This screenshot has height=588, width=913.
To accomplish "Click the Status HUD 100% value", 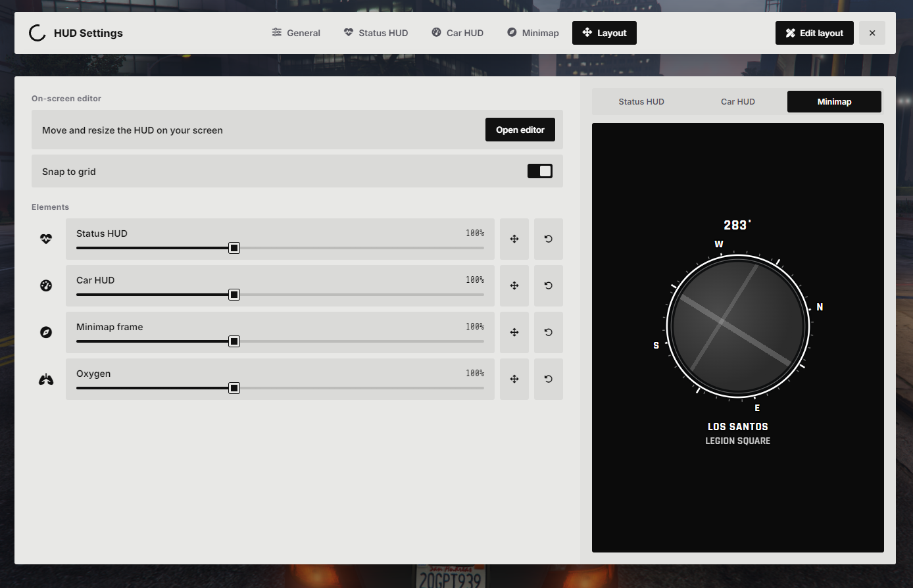I will click(475, 233).
